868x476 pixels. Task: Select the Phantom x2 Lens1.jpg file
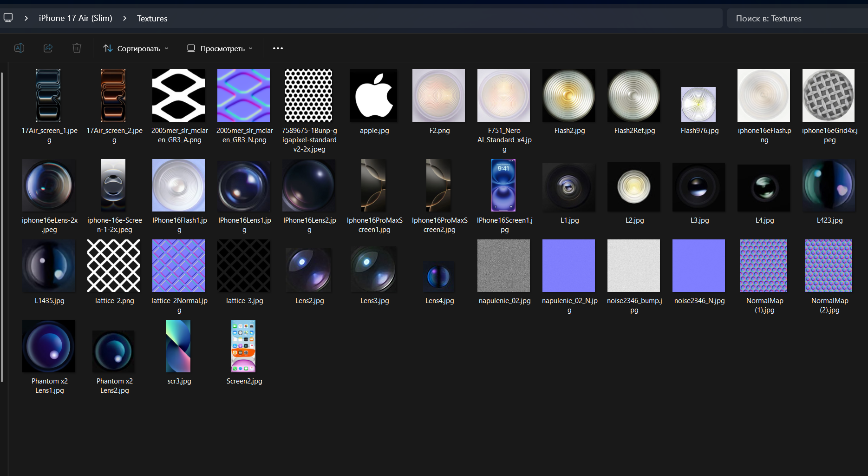[49, 346]
